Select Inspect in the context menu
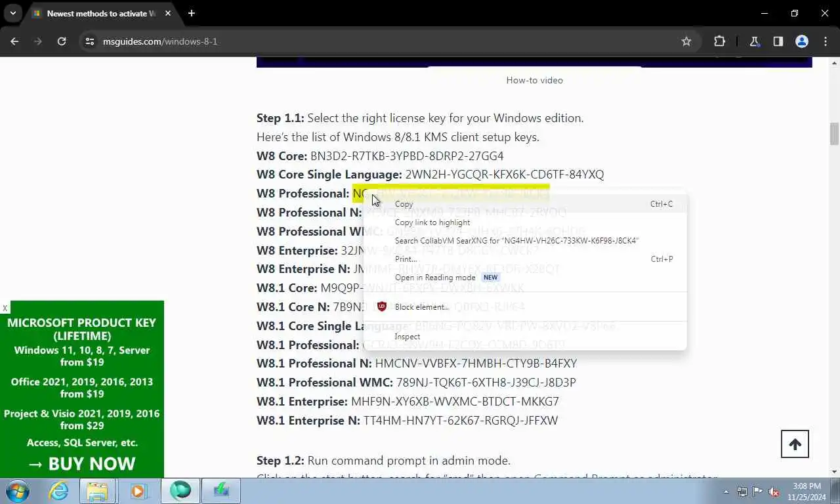 point(524,337)
